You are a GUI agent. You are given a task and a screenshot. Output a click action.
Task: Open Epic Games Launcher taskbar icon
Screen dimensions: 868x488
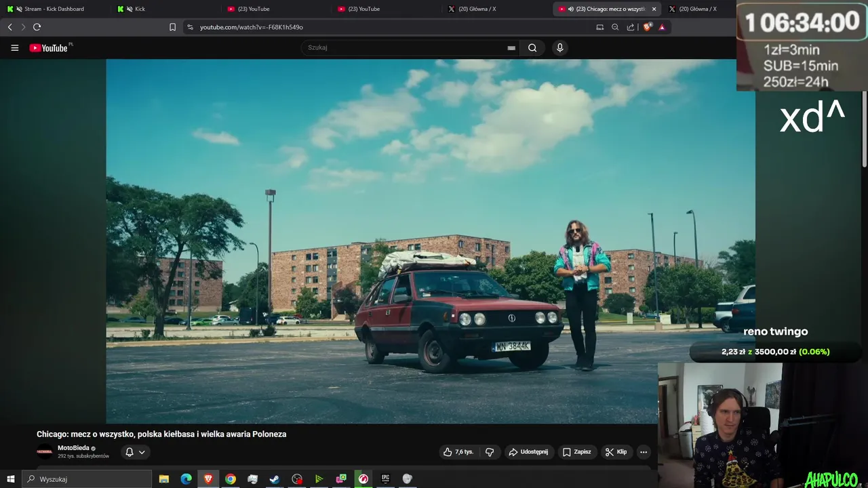point(385,479)
